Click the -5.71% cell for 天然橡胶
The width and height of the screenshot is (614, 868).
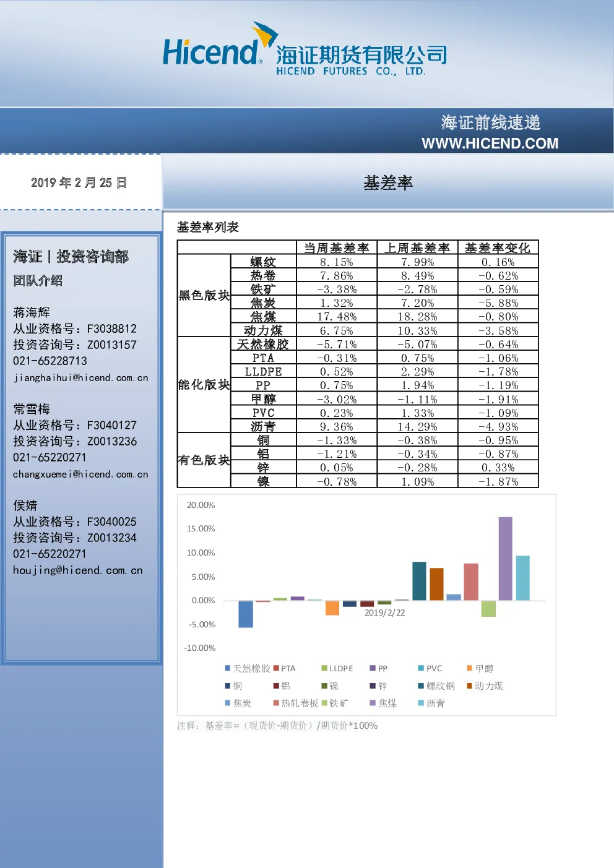tap(337, 344)
